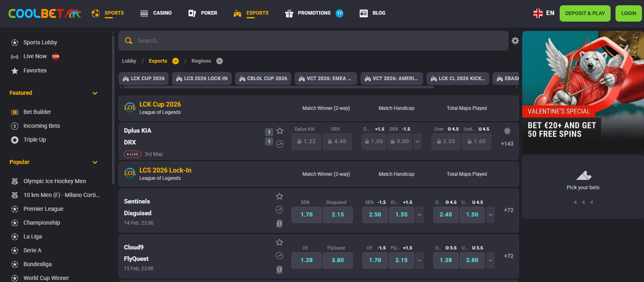Screen dimensions: 644x282
Task: Favorite the Cloud9 vs FlyQuest match
Action: coord(279,243)
